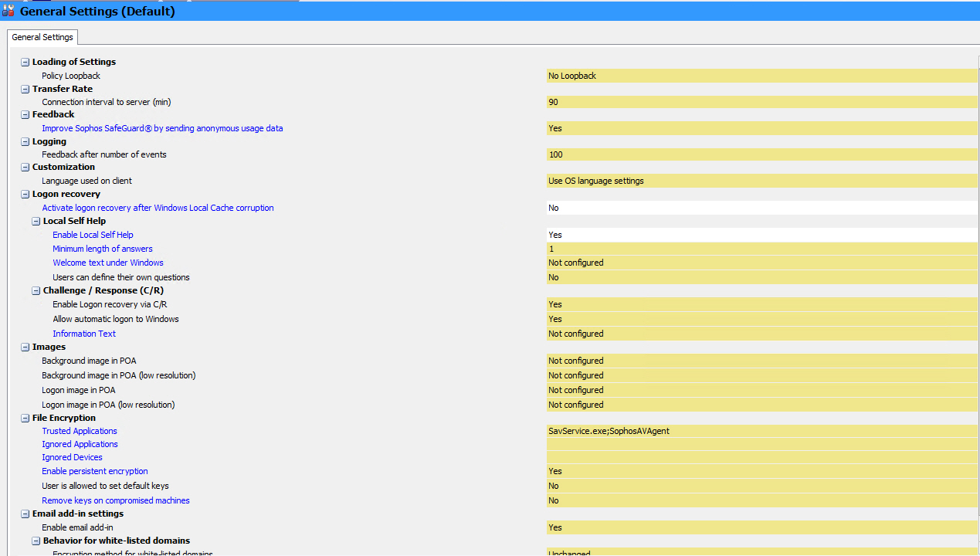
Task: Click 'Improve Sophos SafeGuard by sending anonymous usage data'
Action: [162, 128]
